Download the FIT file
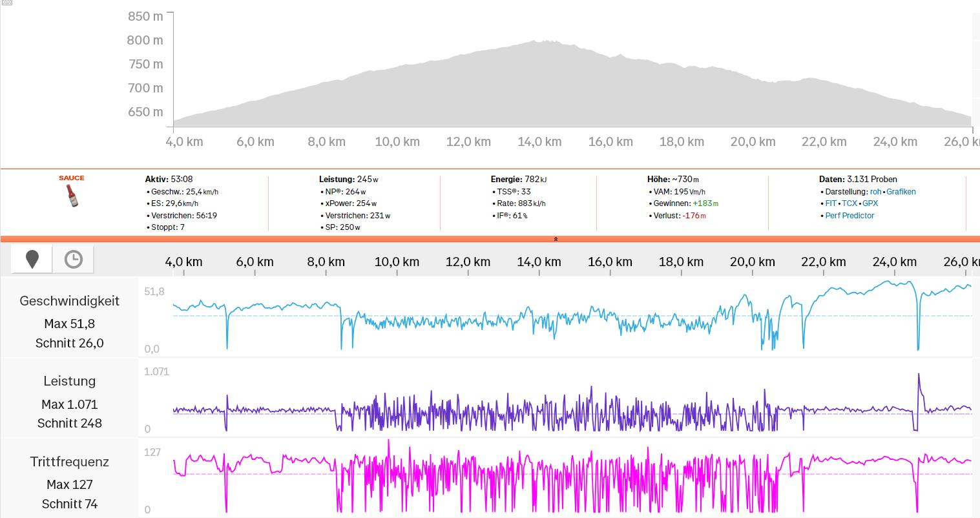This screenshot has height=518, width=980. click(x=831, y=203)
